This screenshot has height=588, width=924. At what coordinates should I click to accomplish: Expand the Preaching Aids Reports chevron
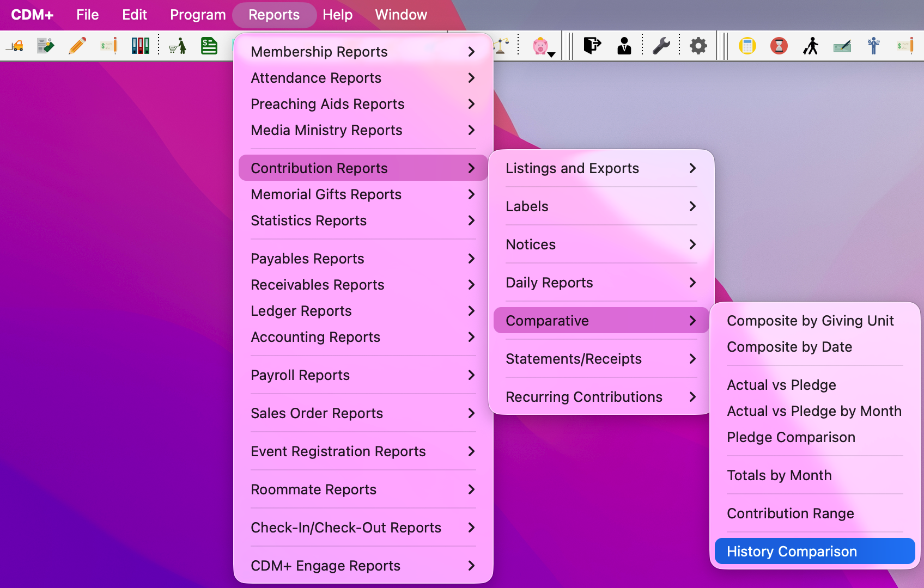click(471, 104)
